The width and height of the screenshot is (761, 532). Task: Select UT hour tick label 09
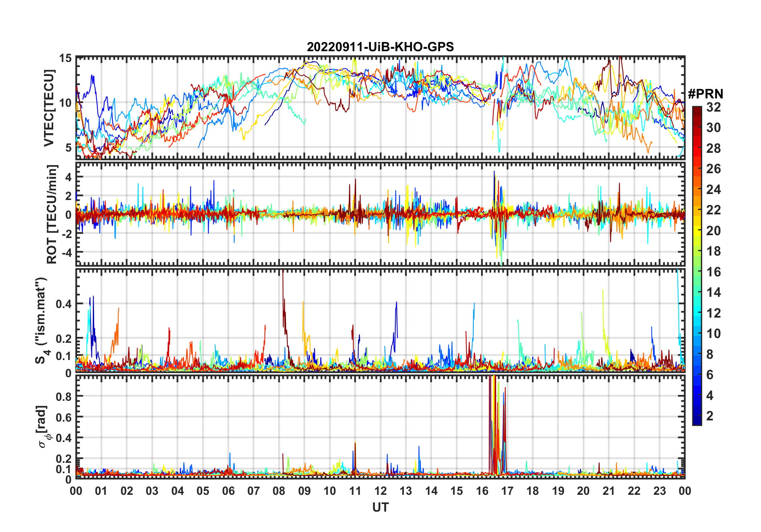coord(304,491)
